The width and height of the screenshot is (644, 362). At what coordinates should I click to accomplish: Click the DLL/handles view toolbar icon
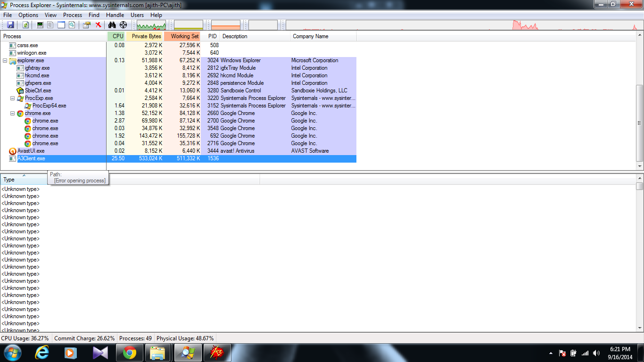click(72, 25)
